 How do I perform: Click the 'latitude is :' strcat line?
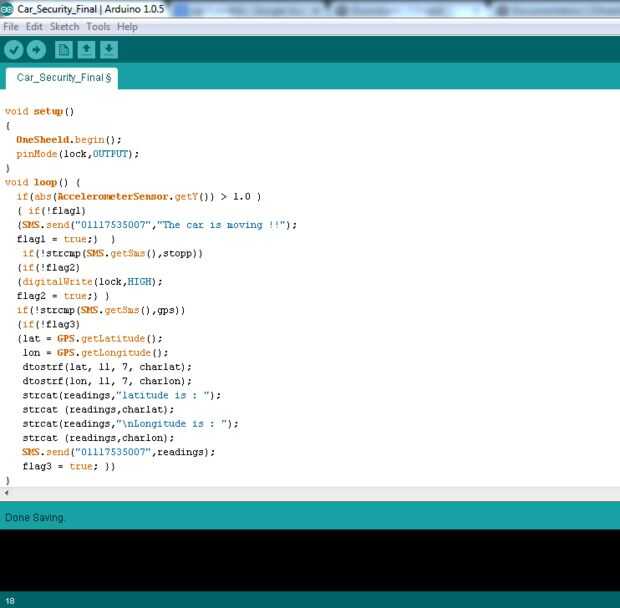click(122, 396)
